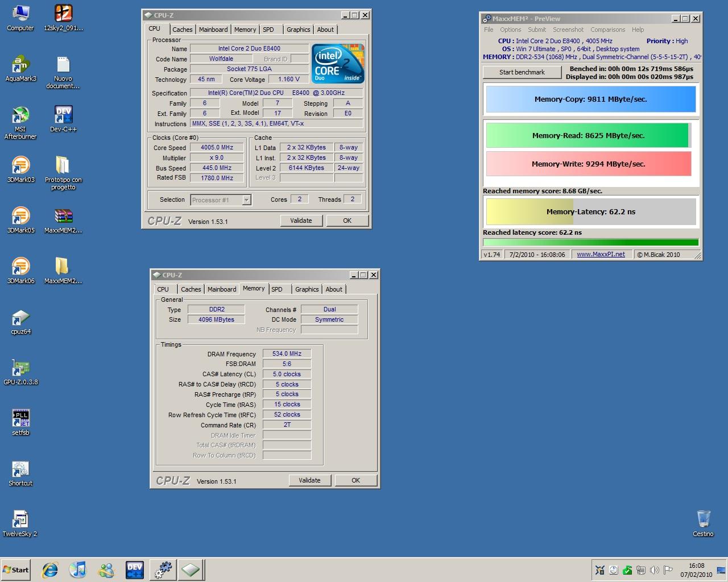Switch to CPU tab in lower CPU-Z
The image size is (728, 582).
(163, 289)
